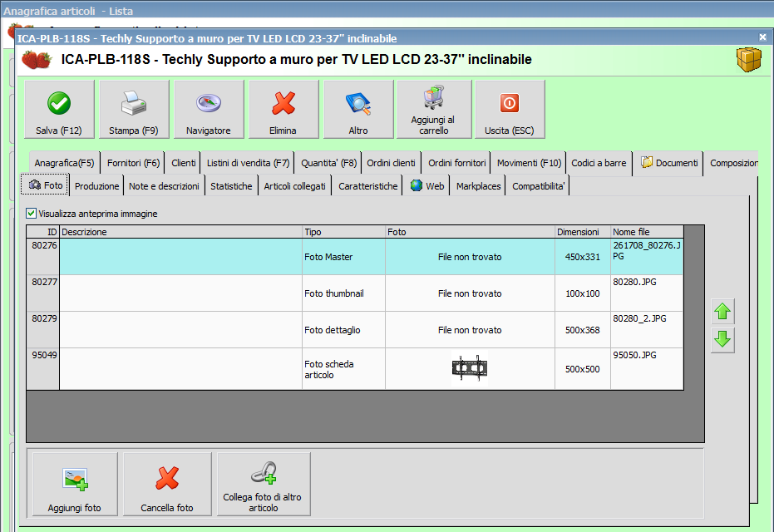Open the Fornitori (F6) tab
Screen dimensions: 774x532
(x=133, y=163)
